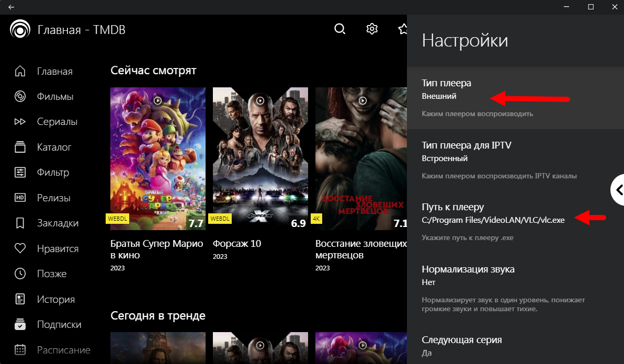
Task: Maximize the application window
Action: point(591,7)
